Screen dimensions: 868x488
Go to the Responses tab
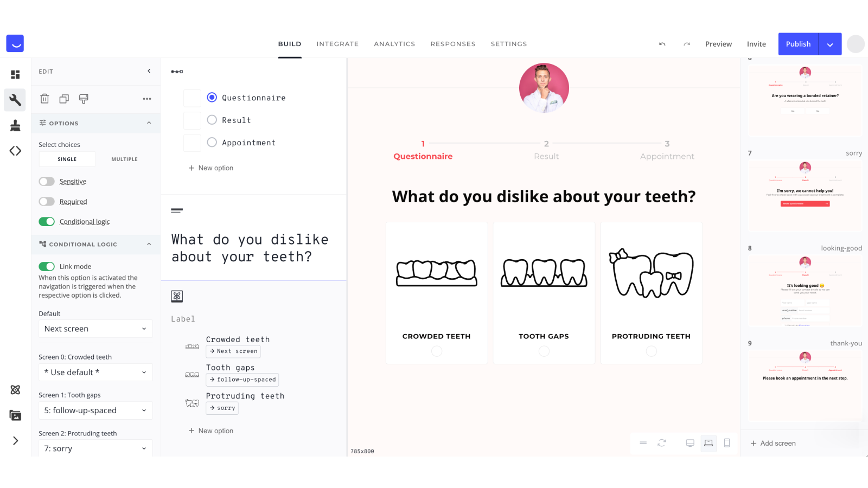(453, 44)
